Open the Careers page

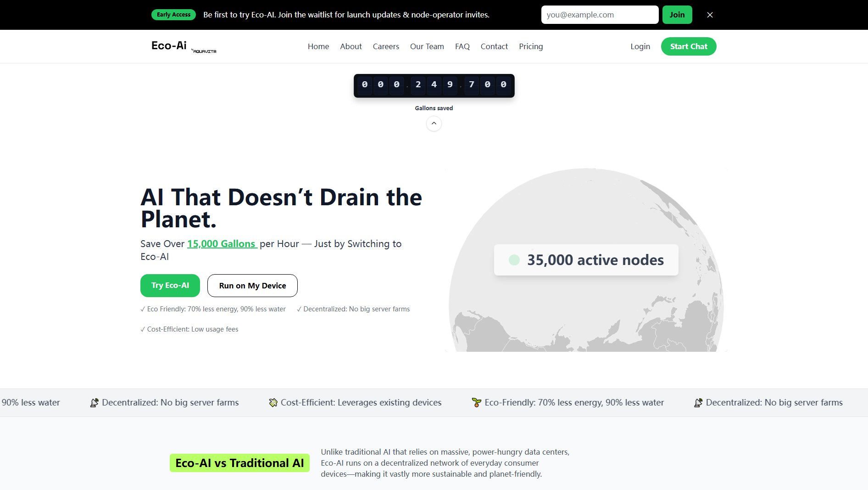coord(386,46)
